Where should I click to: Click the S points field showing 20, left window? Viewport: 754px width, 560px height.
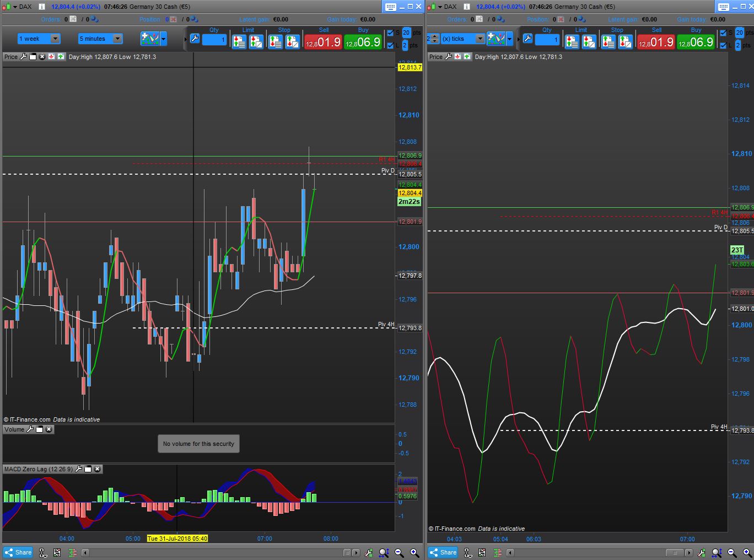[406, 33]
